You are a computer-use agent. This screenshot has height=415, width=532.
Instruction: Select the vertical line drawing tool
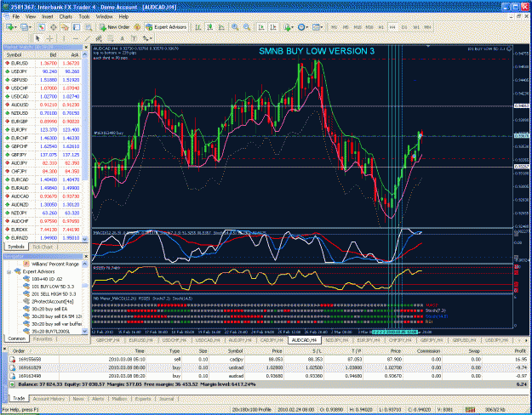click(63, 38)
